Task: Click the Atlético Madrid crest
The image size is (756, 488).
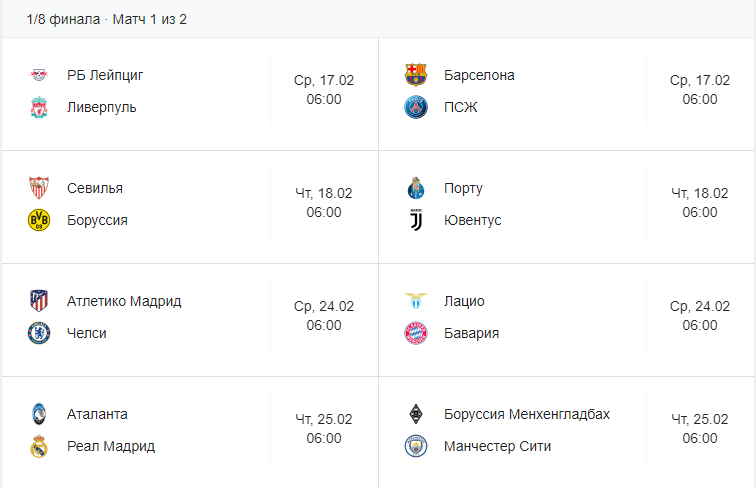Action: pos(39,301)
